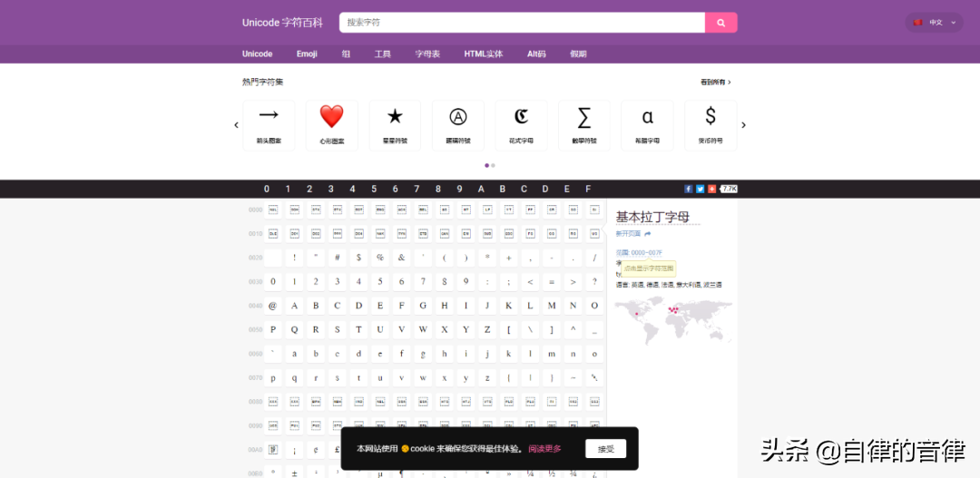Select the & character cell
Image resolution: width=980 pixels, height=478 pixels.
pos(402,258)
